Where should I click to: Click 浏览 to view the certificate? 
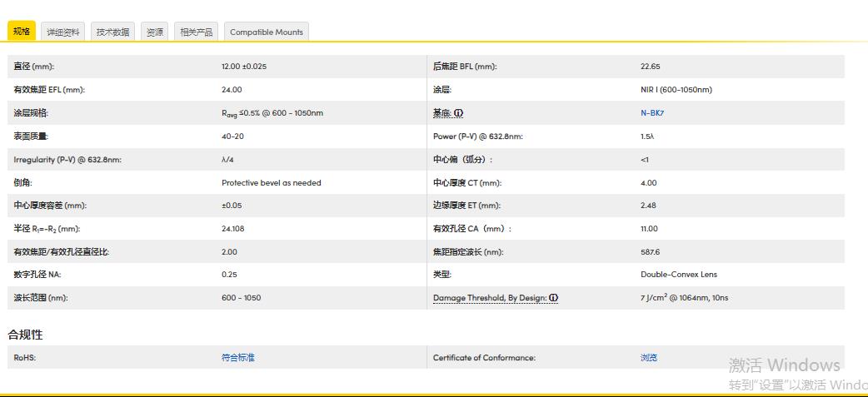[x=649, y=358]
